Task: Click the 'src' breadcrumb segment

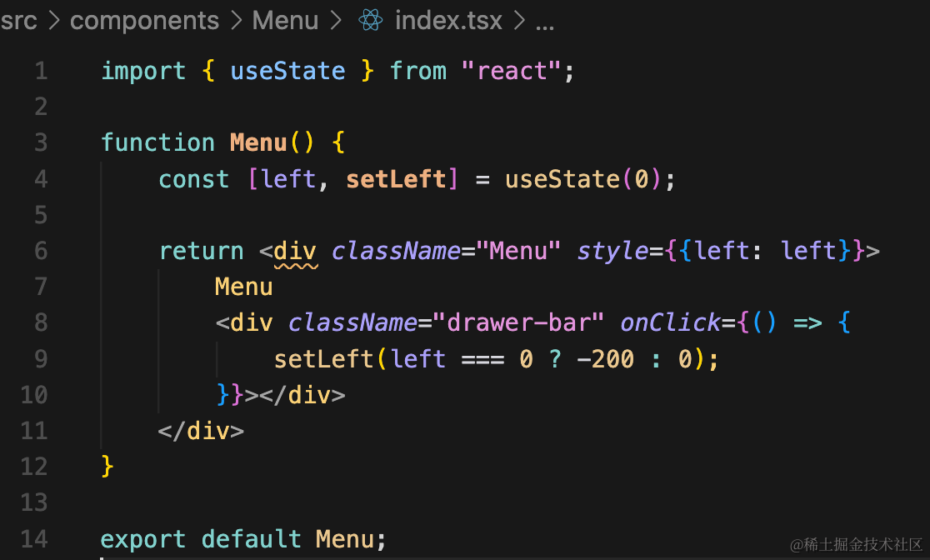Action: click(18, 21)
